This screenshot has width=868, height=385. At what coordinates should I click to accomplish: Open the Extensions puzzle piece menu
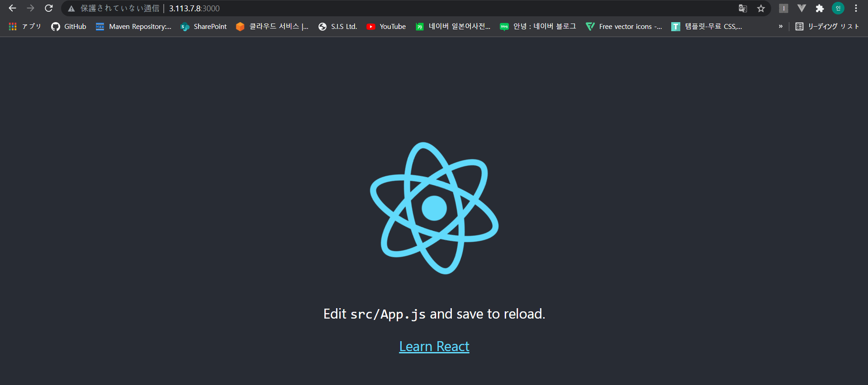coord(820,9)
